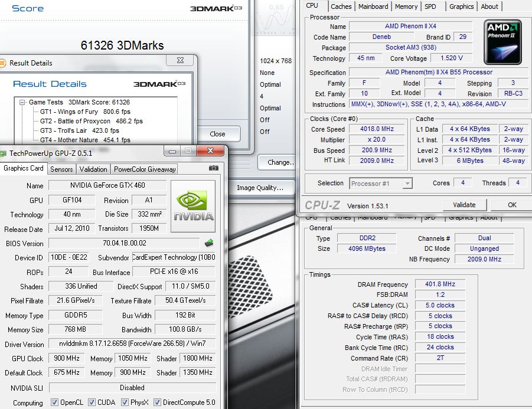
Task: Click the Close button in 3DMark score window
Action: [x=217, y=134]
